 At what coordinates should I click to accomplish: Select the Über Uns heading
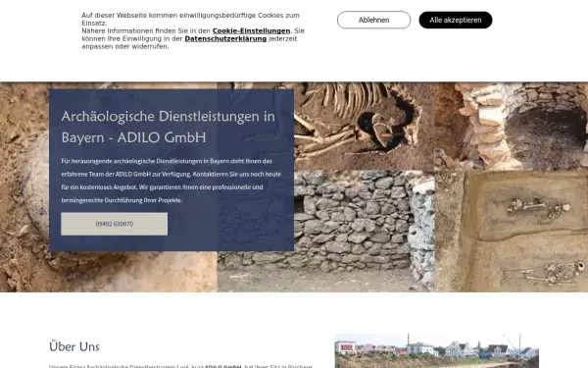coord(74,346)
